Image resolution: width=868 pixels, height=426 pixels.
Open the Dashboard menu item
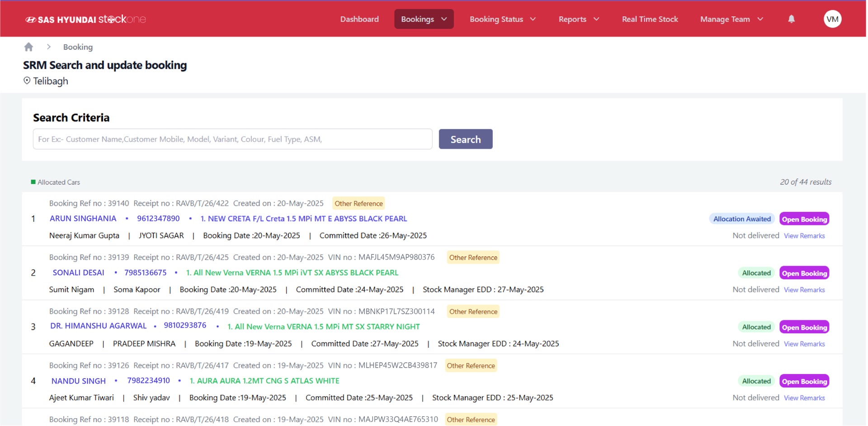coord(359,19)
